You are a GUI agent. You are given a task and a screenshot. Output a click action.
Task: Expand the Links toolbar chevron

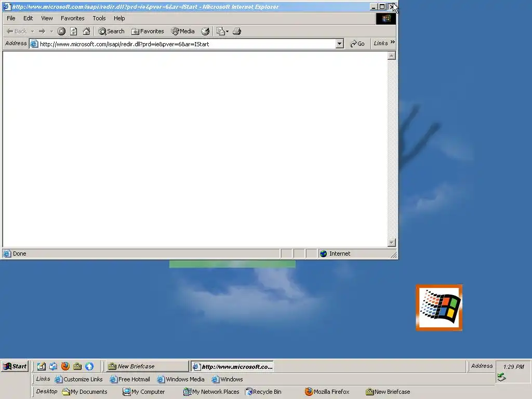tap(393, 42)
